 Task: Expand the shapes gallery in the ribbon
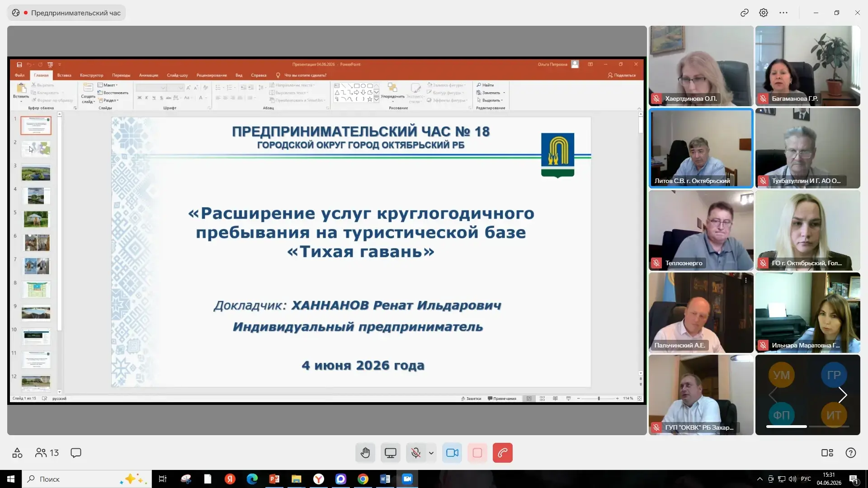click(376, 99)
